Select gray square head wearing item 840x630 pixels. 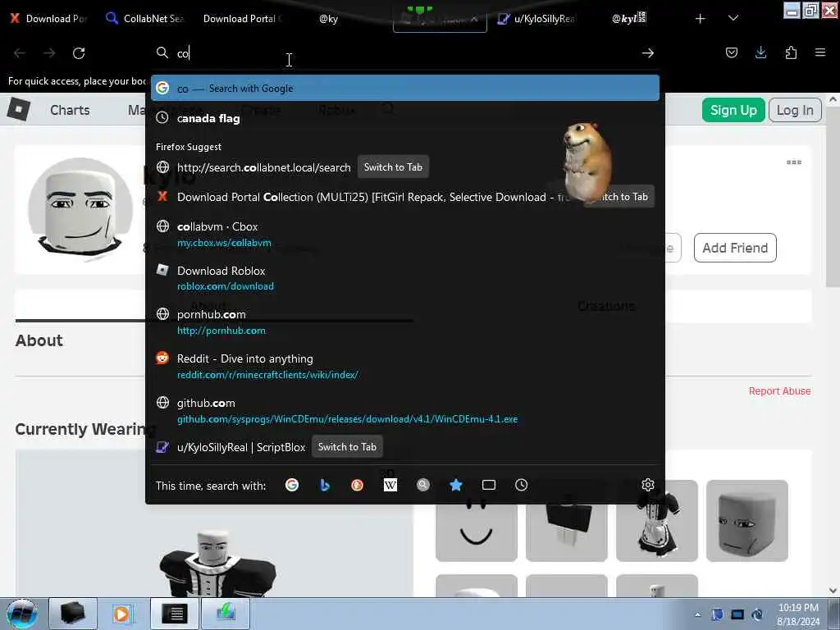pyautogui.click(x=746, y=521)
